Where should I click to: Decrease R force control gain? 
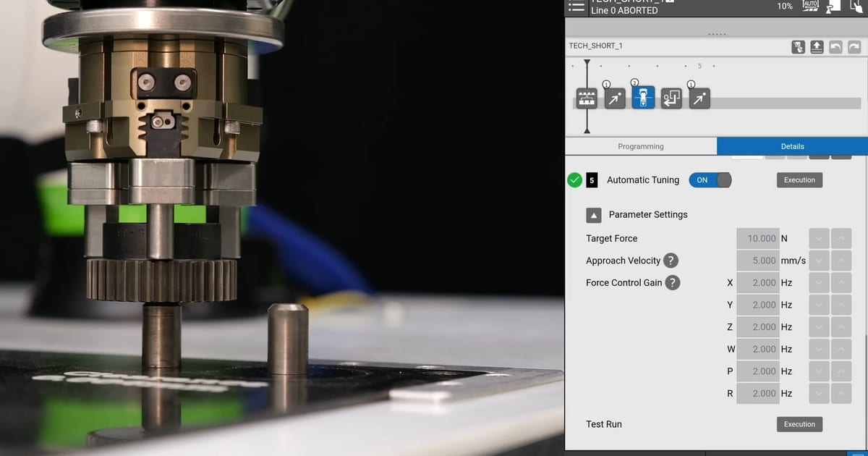[819, 394]
